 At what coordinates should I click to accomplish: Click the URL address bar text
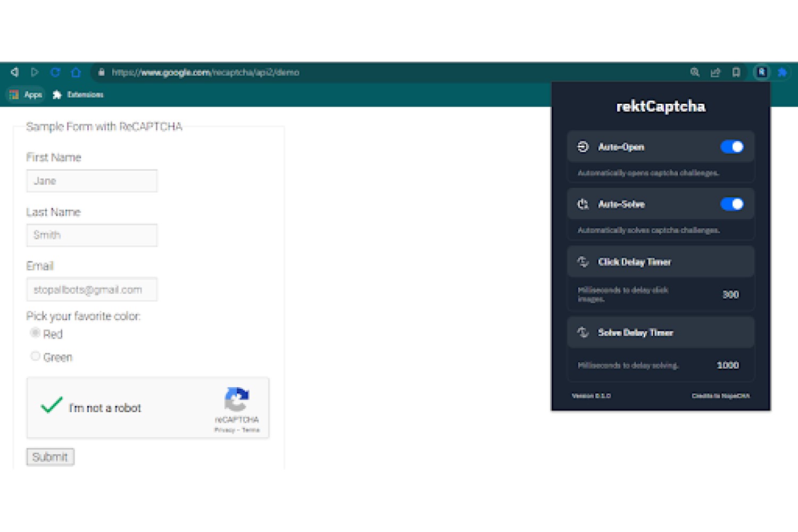tap(205, 72)
